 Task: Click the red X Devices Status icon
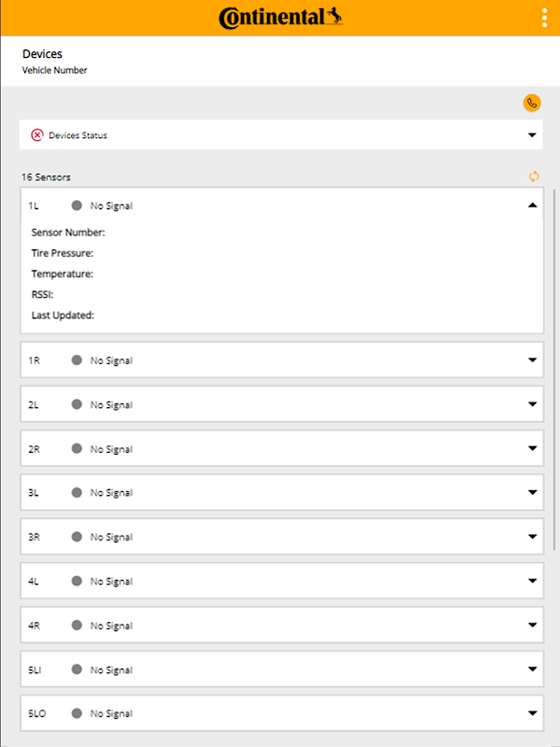(x=37, y=135)
